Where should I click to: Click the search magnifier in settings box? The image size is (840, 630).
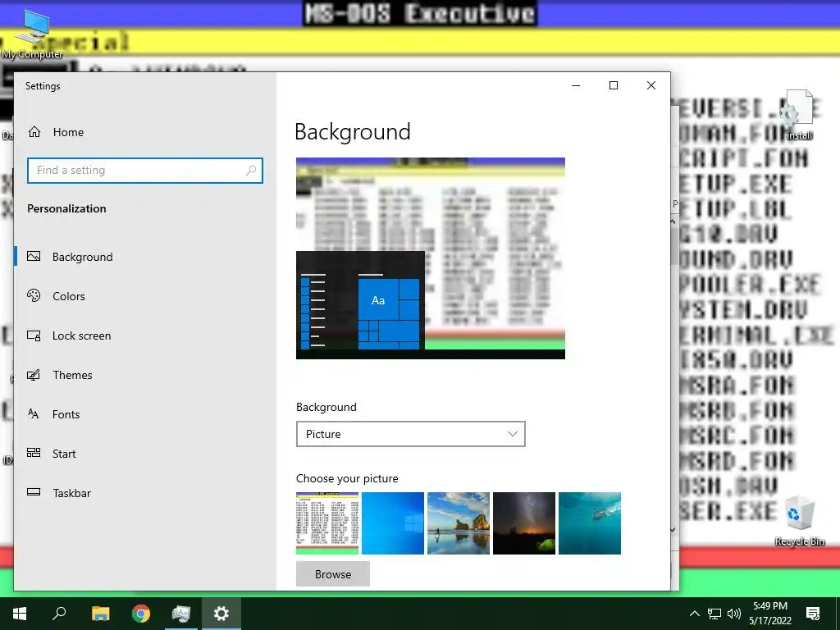tap(251, 171)
